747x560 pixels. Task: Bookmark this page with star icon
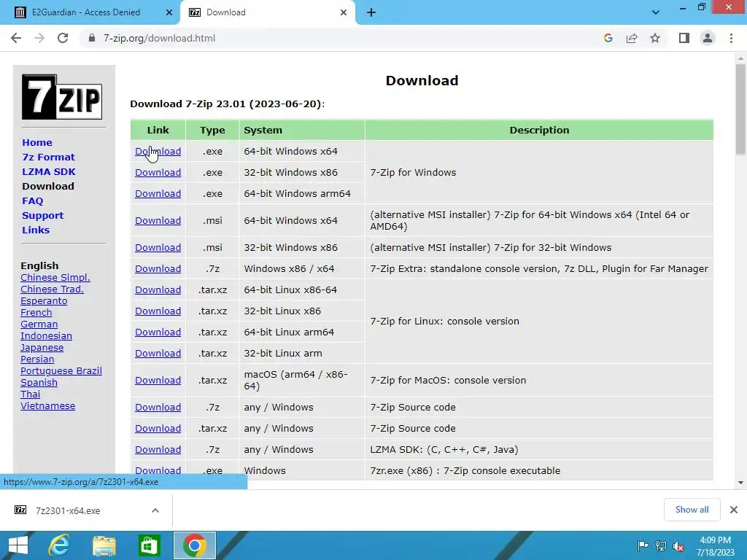click(655, 38)
